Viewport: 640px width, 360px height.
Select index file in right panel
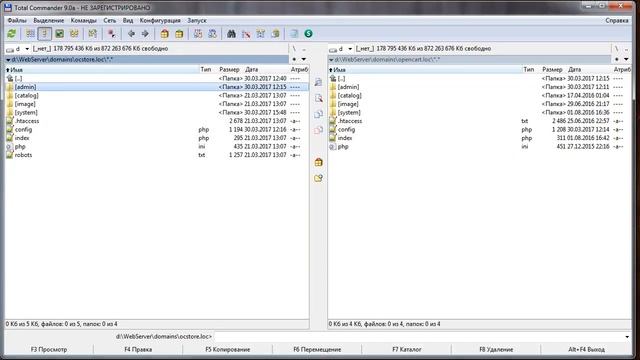[x=480, y=138]
